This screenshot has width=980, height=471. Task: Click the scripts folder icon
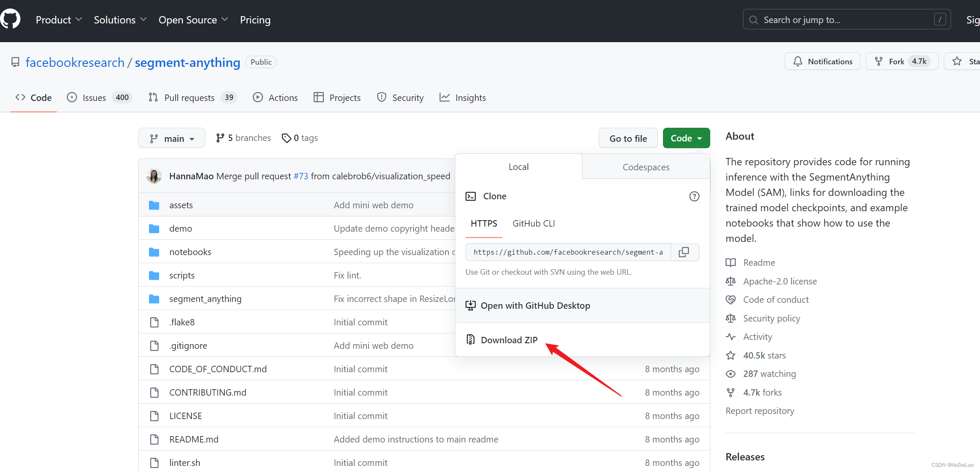coord(154,276)
